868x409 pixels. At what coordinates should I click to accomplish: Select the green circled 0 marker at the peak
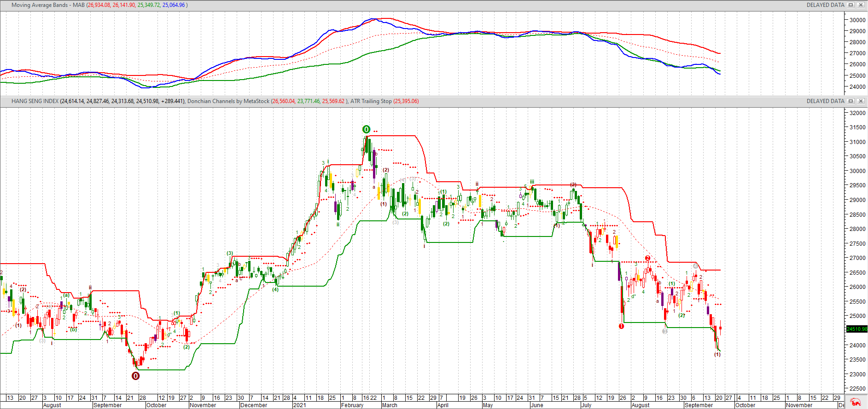pos(366,129)
